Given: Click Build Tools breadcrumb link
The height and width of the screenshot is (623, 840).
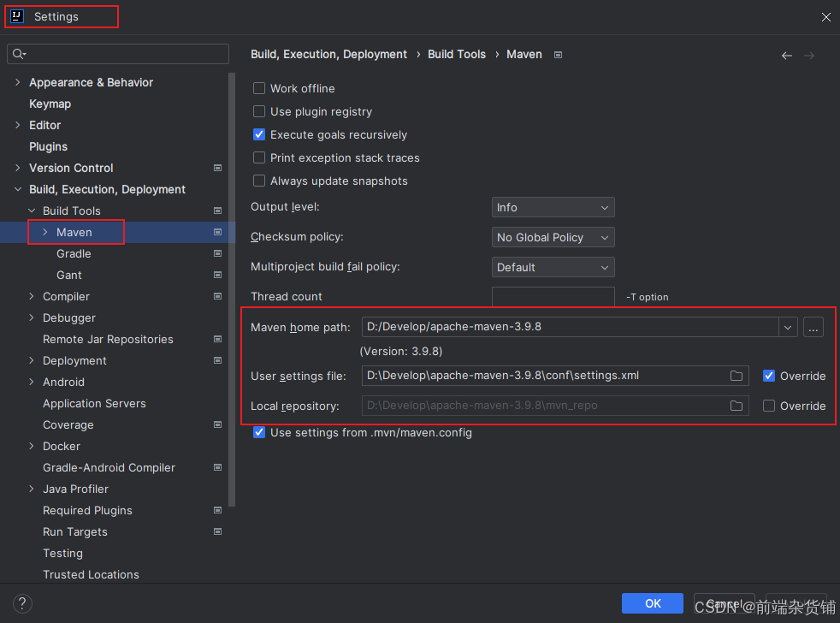Looking at the screenshot, I should point(457,54).
